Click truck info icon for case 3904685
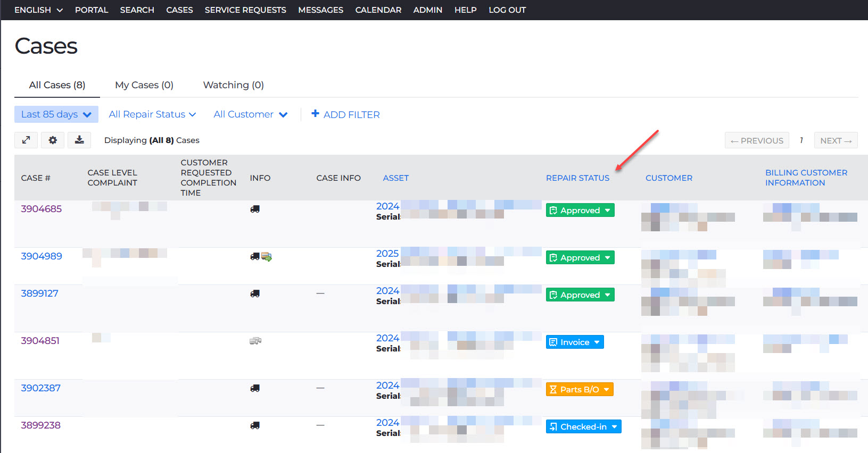The width and height of the screenshot is (868, 453). [255, 209]
